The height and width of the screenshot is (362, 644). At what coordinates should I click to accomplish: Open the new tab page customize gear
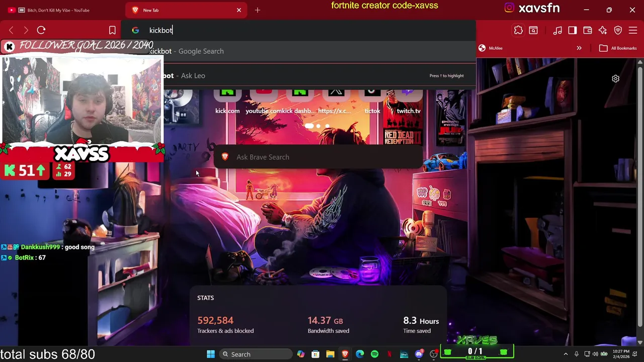(615, 79)
